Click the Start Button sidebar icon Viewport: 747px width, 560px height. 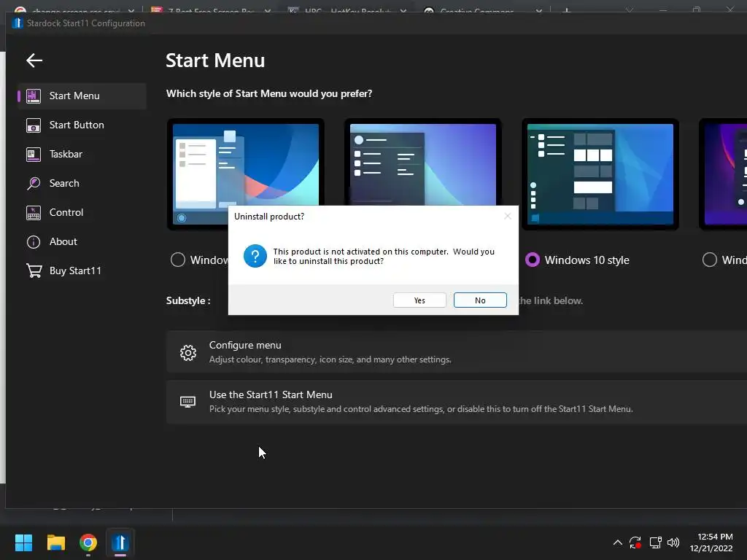point(34,125)
